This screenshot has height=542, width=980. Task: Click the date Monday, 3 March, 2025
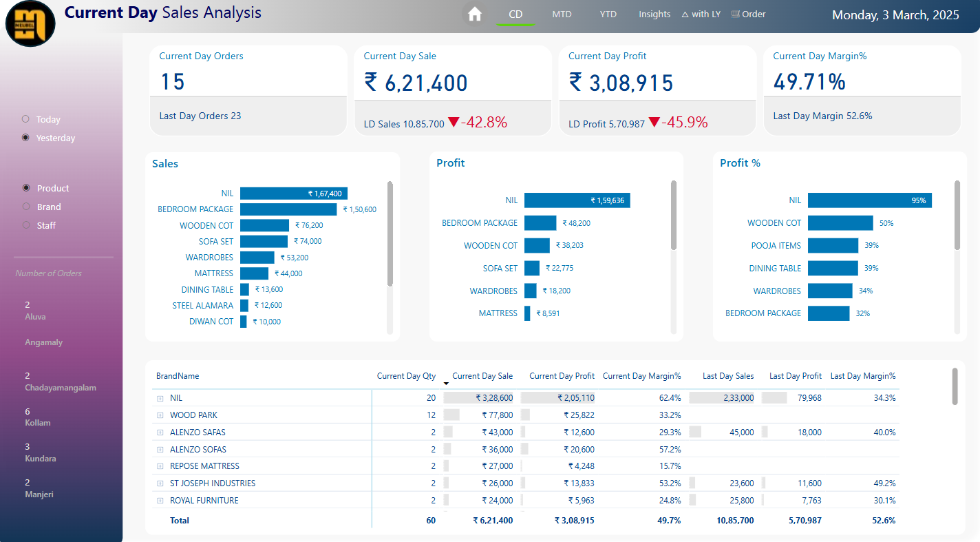point(895,15)
